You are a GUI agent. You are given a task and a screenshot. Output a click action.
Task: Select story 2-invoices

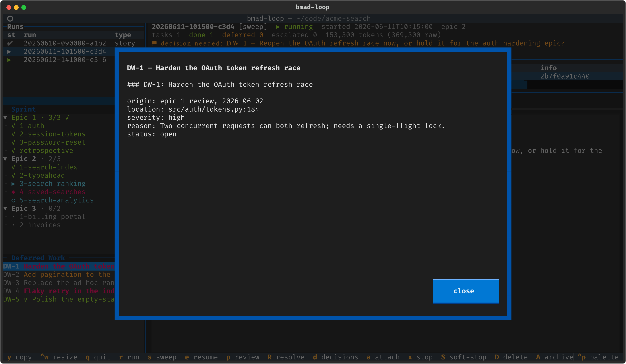click(x=40, y=225)
